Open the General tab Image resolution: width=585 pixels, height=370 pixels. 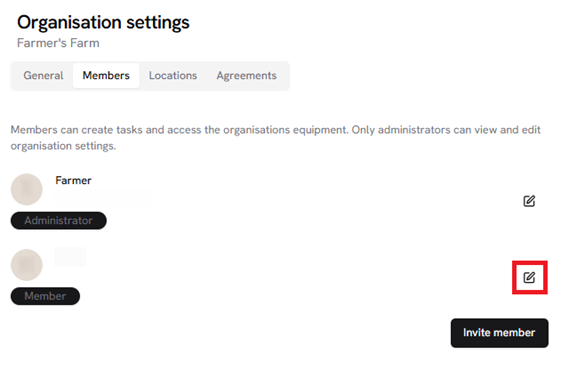pos(43,76)
